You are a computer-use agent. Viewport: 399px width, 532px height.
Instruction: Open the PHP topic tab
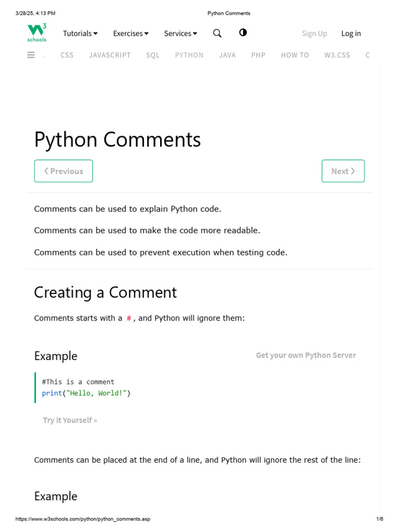pyautogui.click(x=258, y=55)
